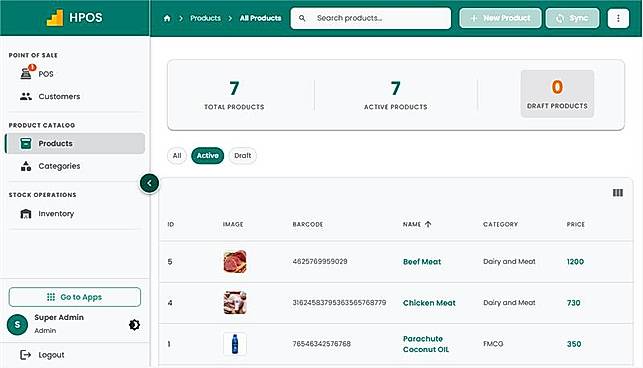Viewport: 643px width, 368px height.
Task: Toggle dark mode theme icon
Action: (134, 325)
